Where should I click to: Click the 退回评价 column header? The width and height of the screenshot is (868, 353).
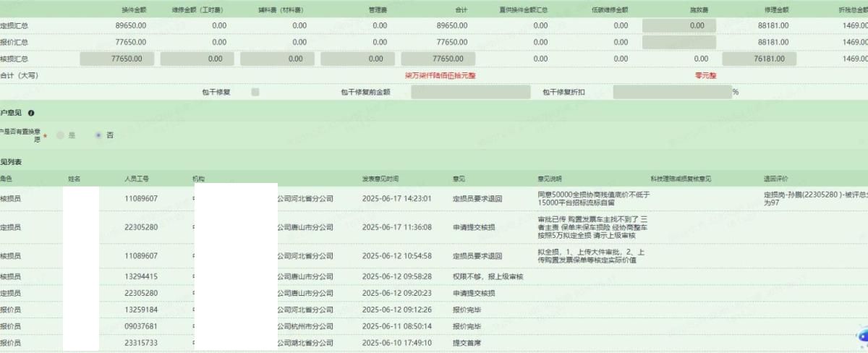click(775, 179)
